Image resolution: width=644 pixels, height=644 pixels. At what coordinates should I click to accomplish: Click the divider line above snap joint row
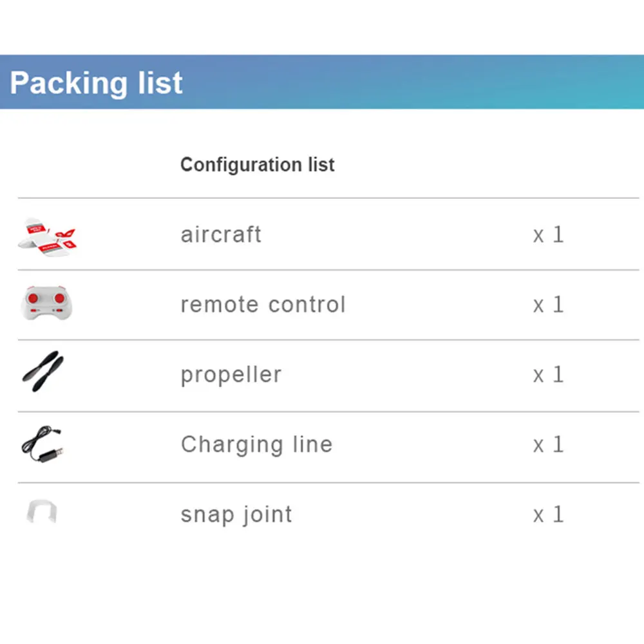328,482
